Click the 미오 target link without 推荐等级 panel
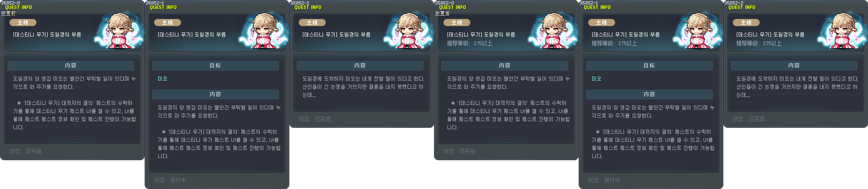868x189 pixels. pos(163,79)
